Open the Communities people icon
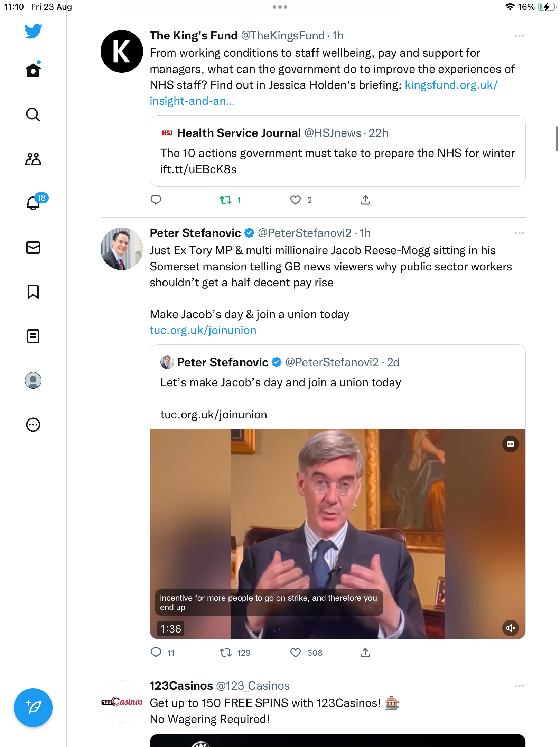This screenshot has width=560, height=747. pyautogui.click(x=33, y=159)
